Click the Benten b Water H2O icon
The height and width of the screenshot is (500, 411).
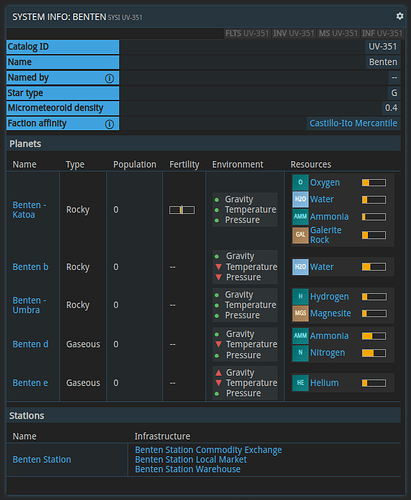(x=300, y=267)
